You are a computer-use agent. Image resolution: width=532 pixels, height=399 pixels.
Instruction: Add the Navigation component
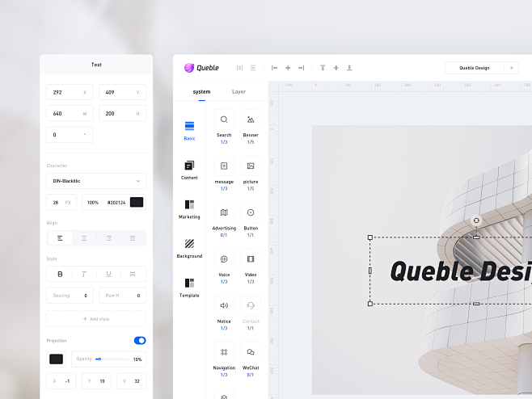point(224,352)
